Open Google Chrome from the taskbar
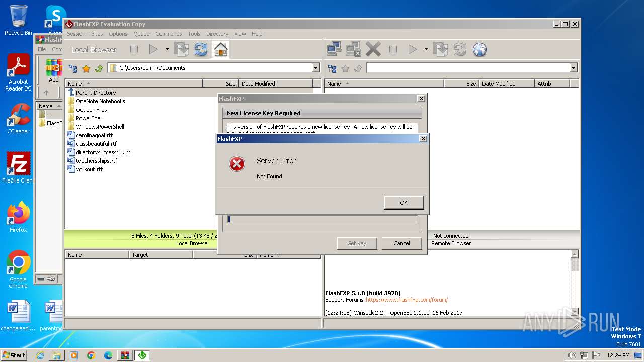Image resolution: width=644 pixels, height=362 pixels. point(91,355)
